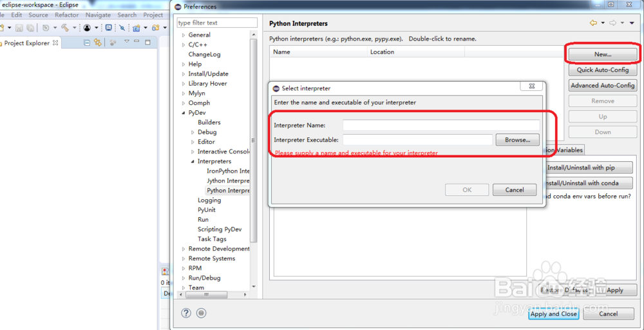Collapse All in Project Explorer
Viewport: 644px width, 330px height.
[87, 43]
